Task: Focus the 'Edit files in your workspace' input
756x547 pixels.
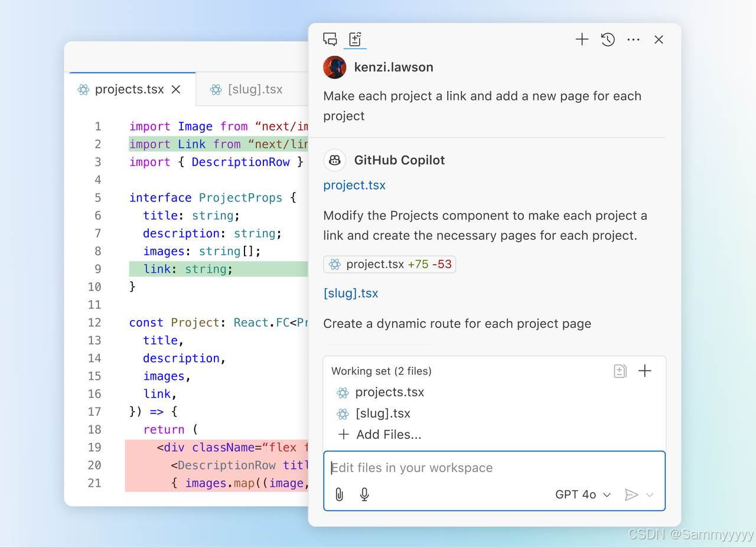Action: tap(494, 468)
